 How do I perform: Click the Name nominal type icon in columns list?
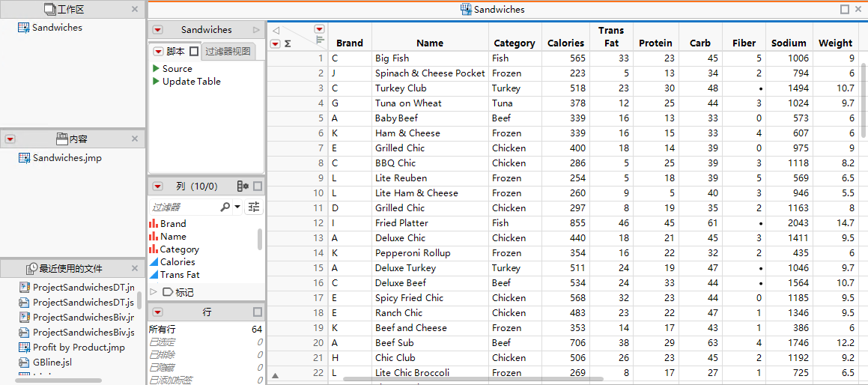click(154, 237)
